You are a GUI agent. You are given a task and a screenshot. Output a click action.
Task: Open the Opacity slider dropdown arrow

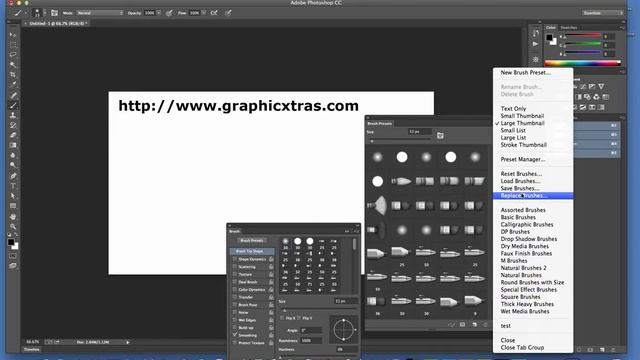[x=158, y=13]
